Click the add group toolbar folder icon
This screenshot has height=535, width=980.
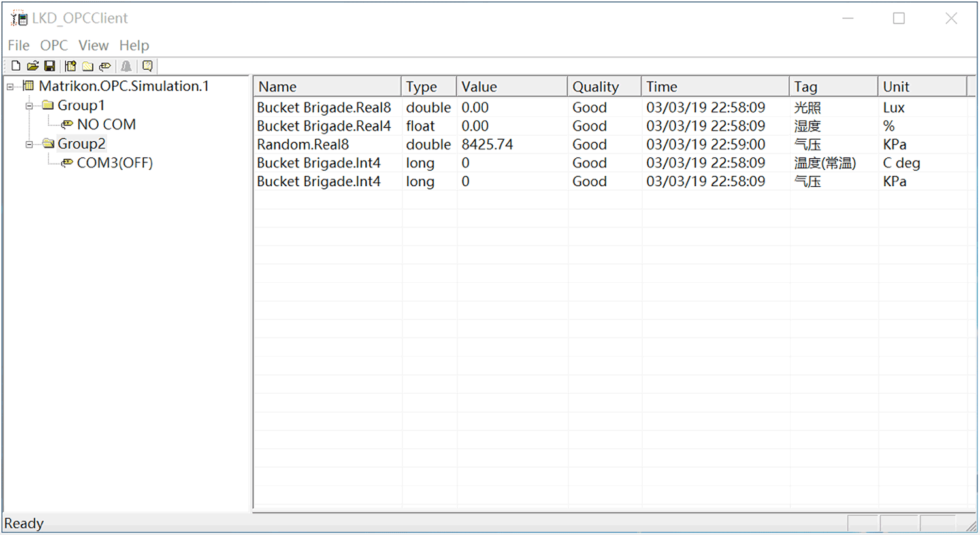(x=88, y=66)
